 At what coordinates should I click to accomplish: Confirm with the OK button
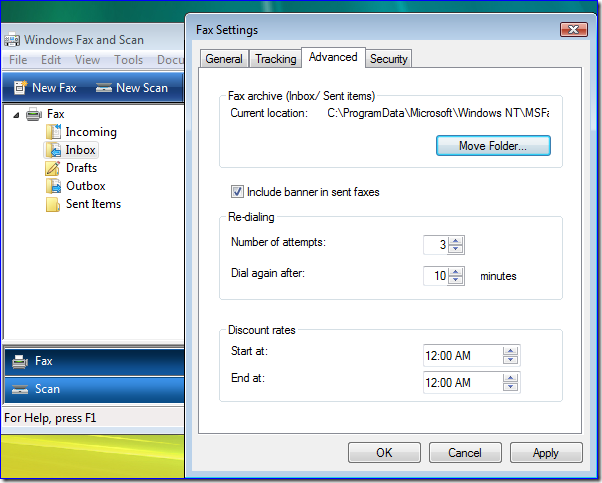pyautogui.click(x=384, y=453)
